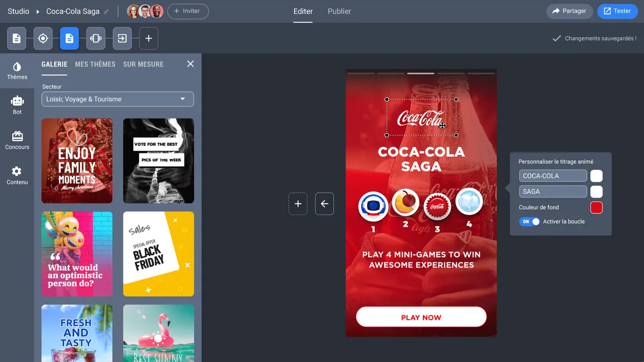Click the Tester button
Screen dimensions: 644x362
tap(617, 11)
